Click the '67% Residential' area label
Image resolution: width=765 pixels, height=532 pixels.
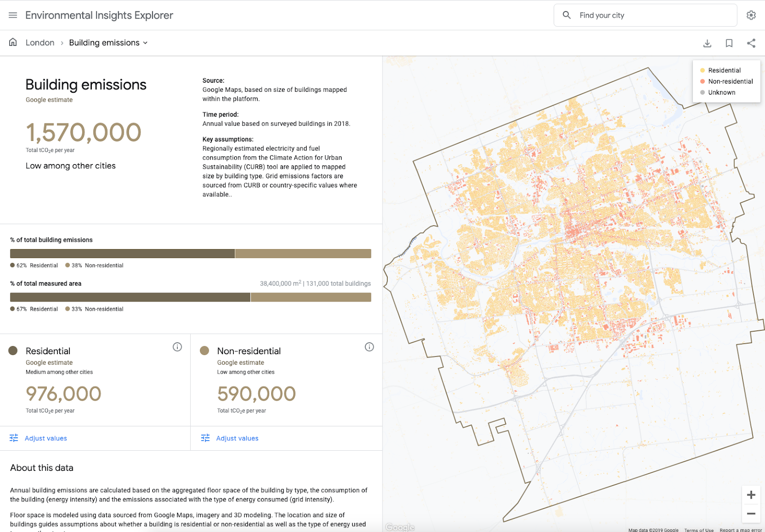(x=34, y=309)
